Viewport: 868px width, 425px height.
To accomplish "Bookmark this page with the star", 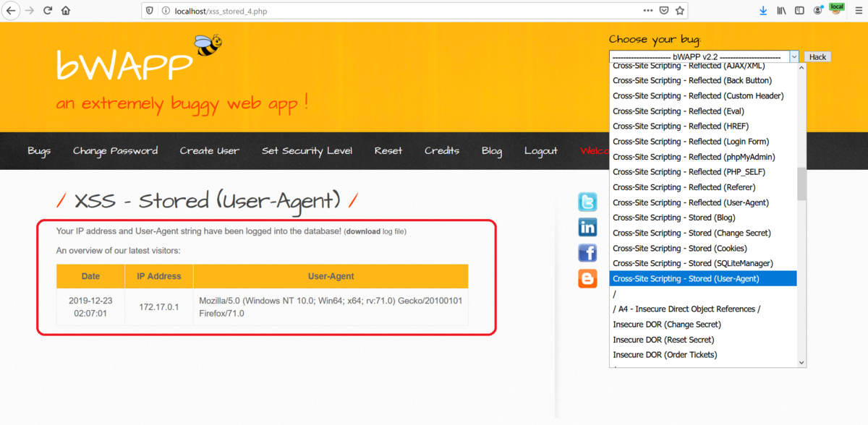I will click(x=679, y=11).
